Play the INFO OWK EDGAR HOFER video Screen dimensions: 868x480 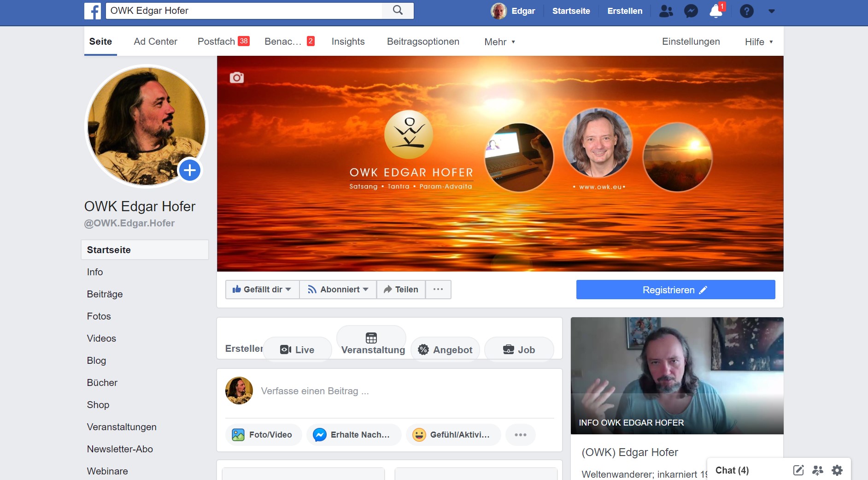click(677, 375)
